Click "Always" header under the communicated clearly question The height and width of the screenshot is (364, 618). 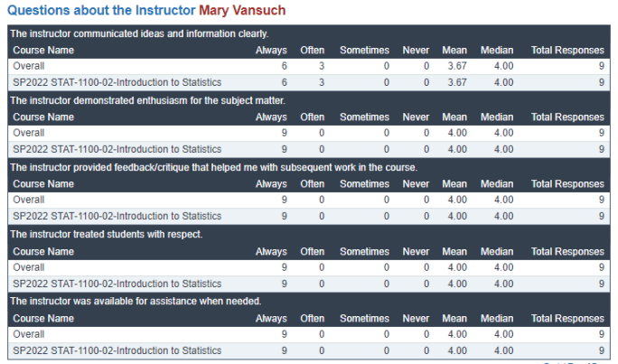pos(271,51)
